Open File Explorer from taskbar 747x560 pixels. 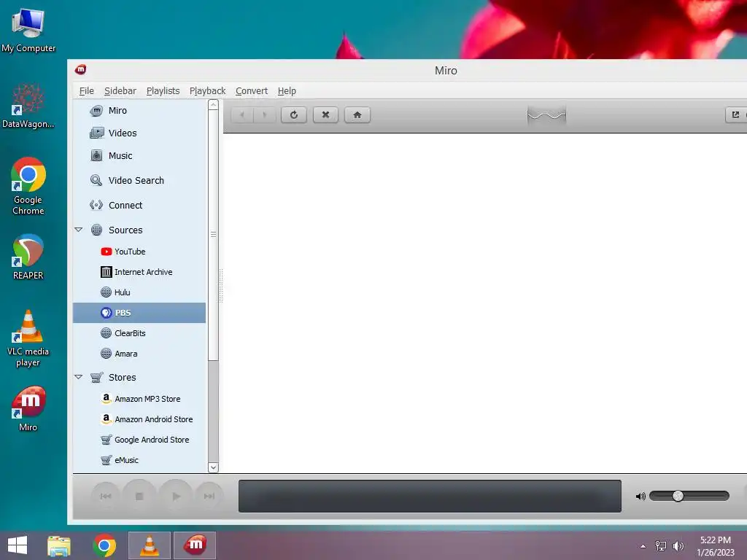[59, 545]
